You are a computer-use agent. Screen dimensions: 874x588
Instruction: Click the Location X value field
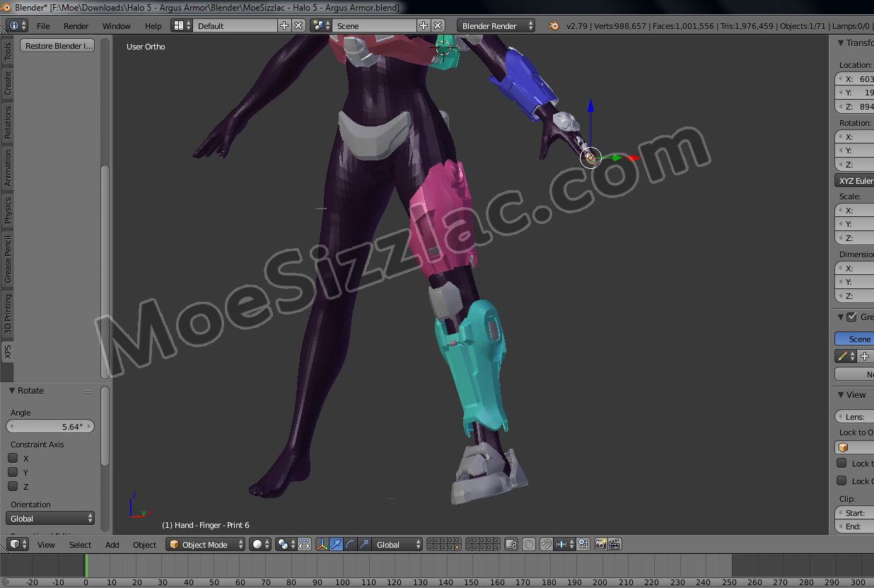pos(854,79)
